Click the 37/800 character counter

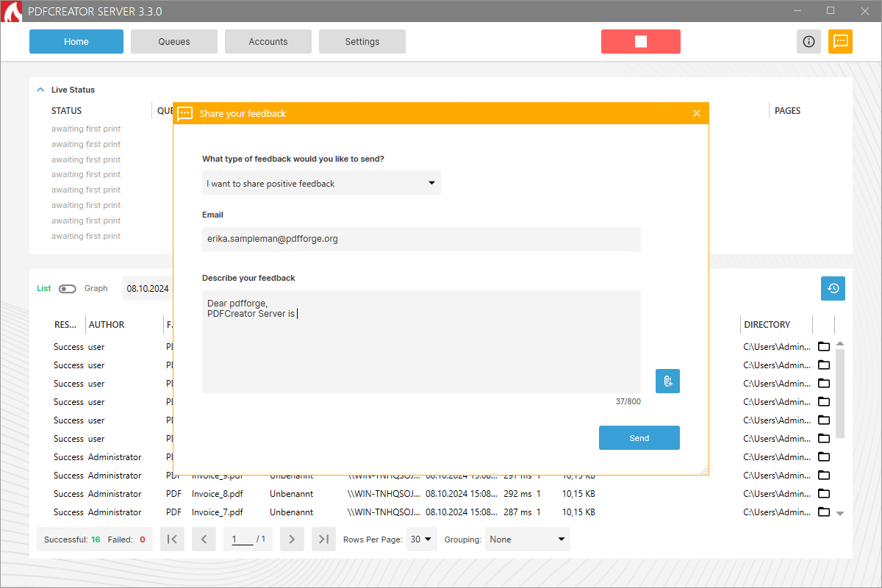coord(628,401)
